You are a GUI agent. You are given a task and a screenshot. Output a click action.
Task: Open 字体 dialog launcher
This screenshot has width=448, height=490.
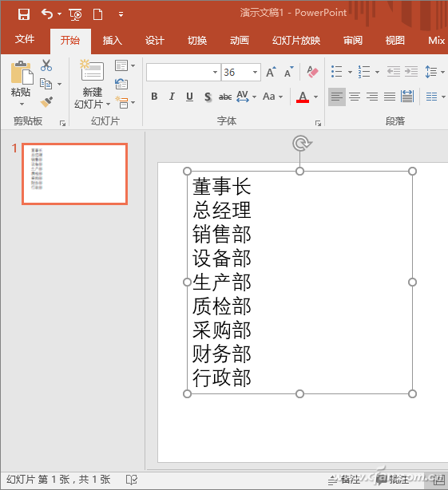(319, 123)
